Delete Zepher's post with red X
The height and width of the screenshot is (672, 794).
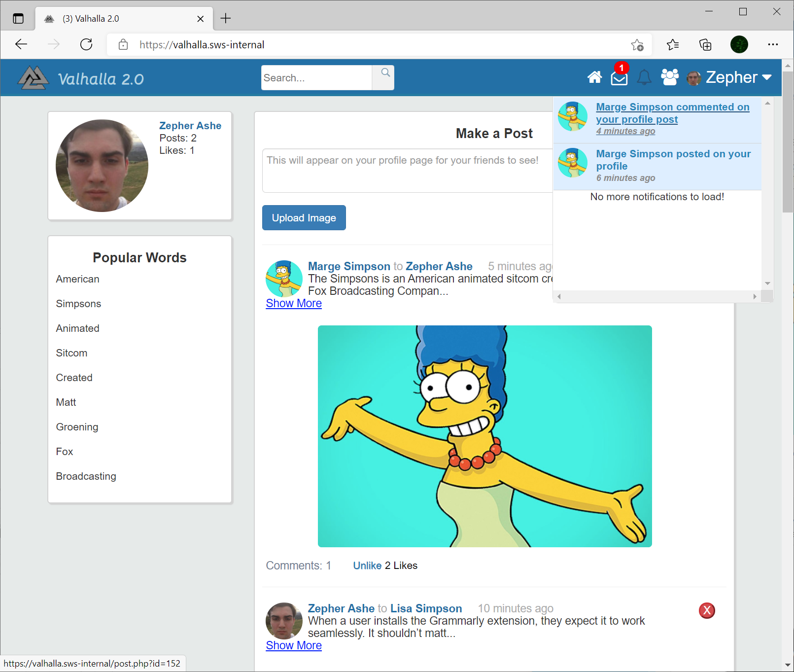pos(707,610)
